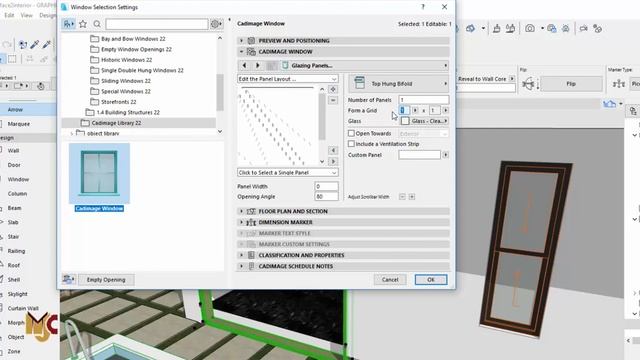Expand Classification and Properties panel
640x360 pixels.
click(241, 255)
